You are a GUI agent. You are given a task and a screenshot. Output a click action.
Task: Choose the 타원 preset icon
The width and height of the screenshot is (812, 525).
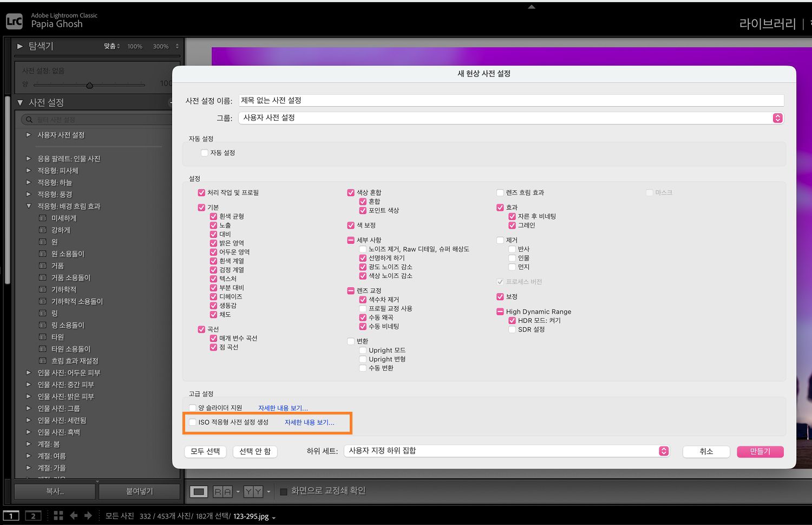point(42,338)
